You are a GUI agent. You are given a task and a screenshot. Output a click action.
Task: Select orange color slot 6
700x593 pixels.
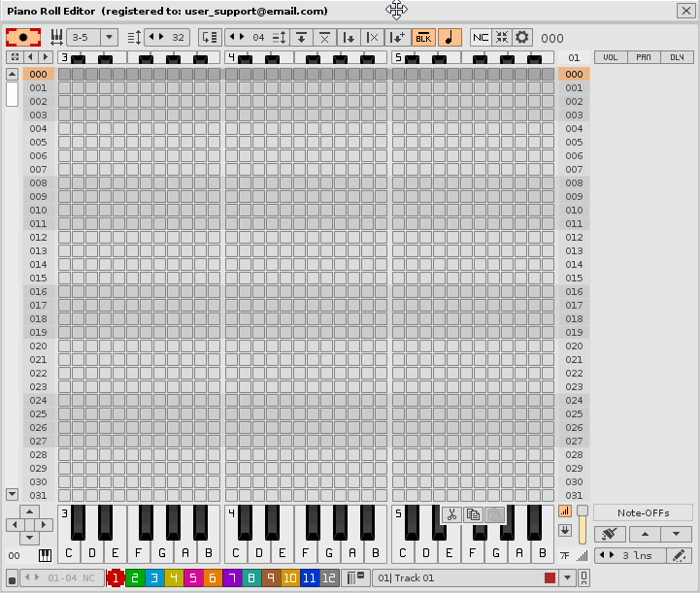pyautogui.click(x=213, y=578)
